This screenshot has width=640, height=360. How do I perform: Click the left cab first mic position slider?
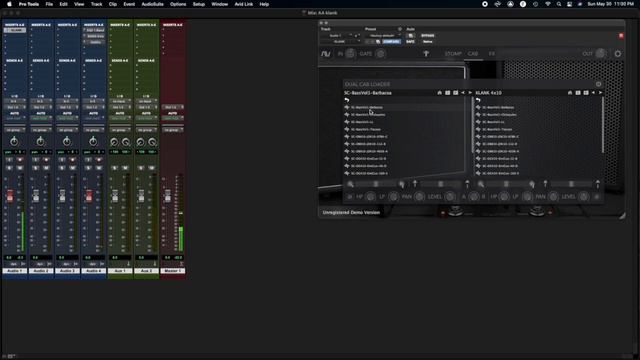pos(376,184)
